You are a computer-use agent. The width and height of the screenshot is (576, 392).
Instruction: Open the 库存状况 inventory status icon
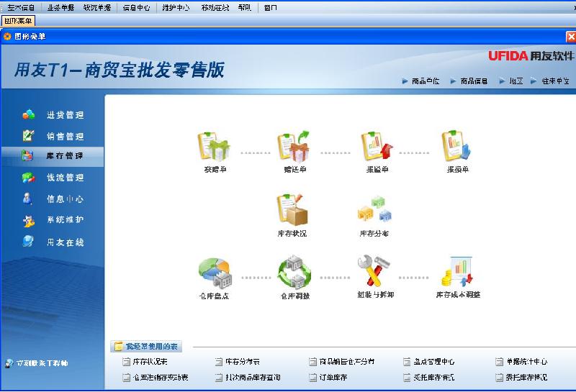292,210
